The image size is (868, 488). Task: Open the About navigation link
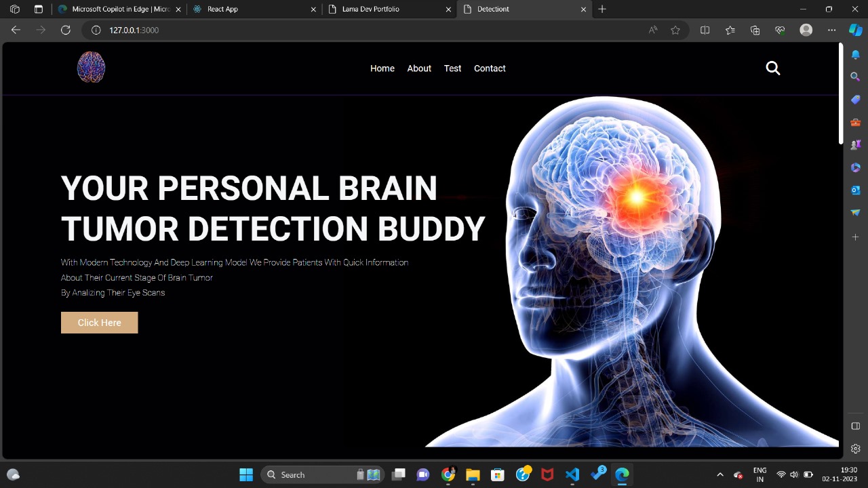coord(419,68)
